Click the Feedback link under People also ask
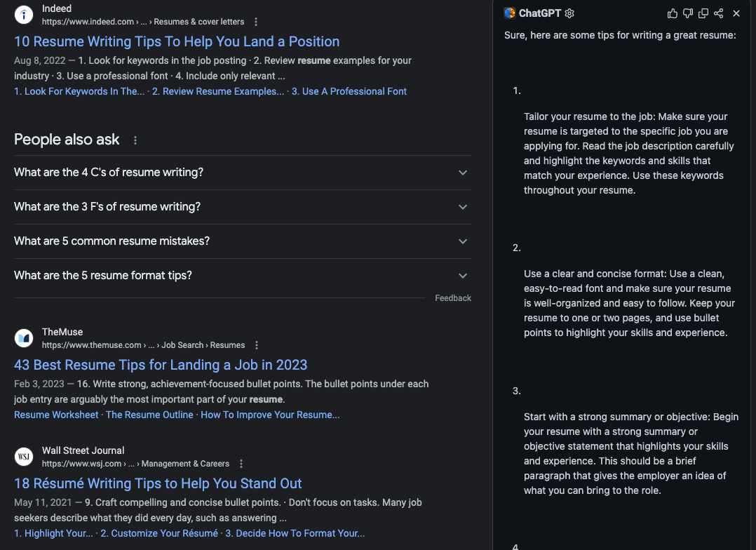 [453, 298]
